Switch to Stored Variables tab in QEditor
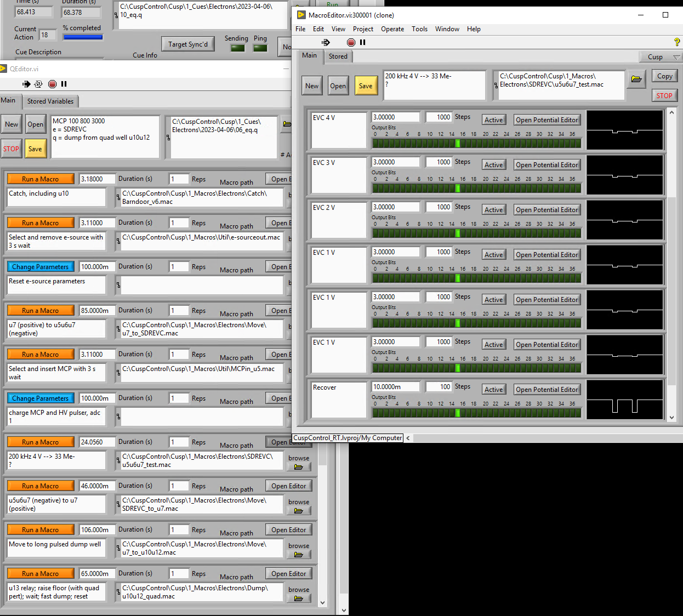This screenshot has width=683, height=616. [50, 101]
